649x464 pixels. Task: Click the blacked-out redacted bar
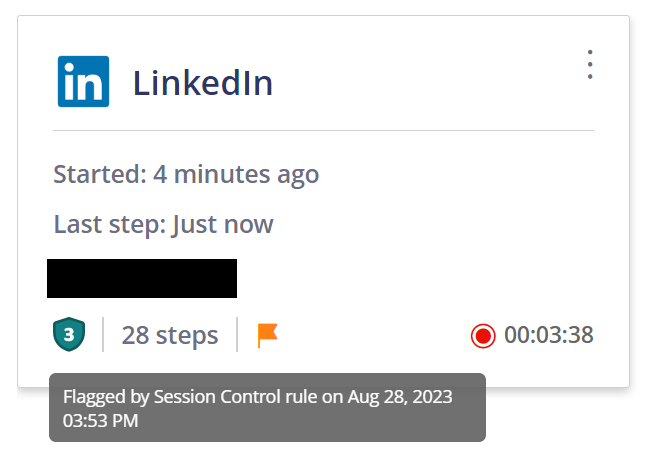[142, 278]
